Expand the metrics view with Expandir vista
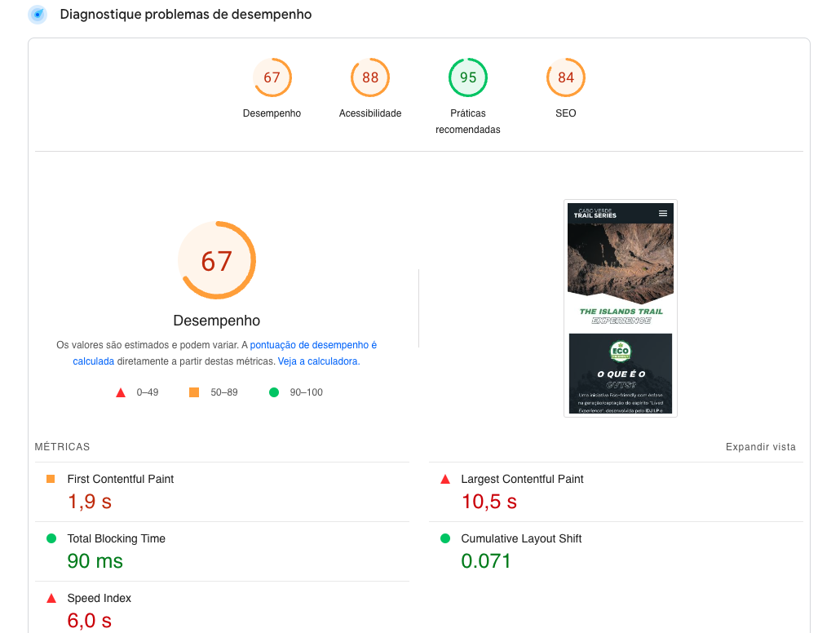Image resolution: width=840 pixels, height=633 pixels. point(760,447)
